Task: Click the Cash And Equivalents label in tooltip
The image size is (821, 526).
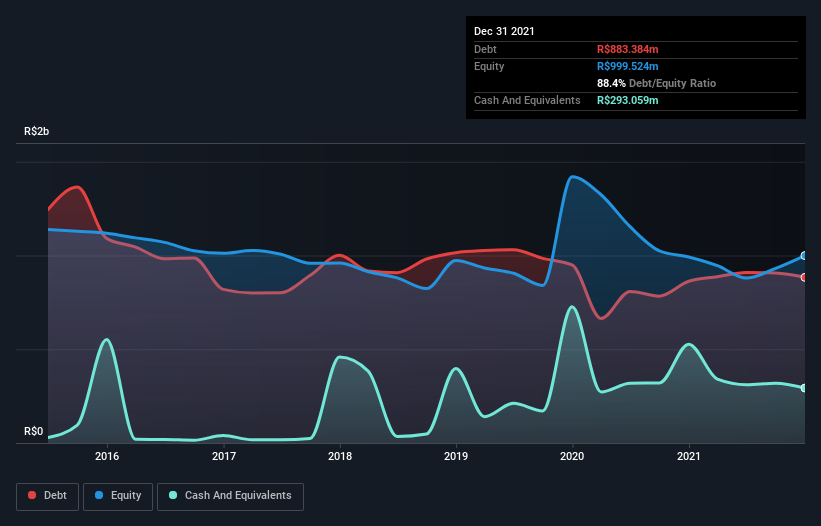Action: coord(527,100)
